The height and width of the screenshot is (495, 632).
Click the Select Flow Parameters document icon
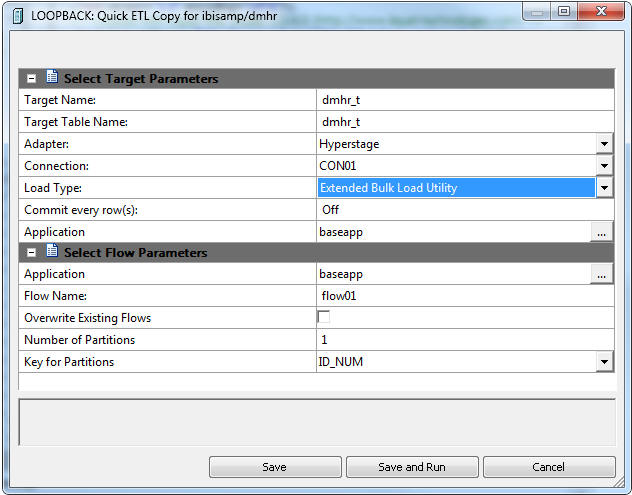(x=52, y=250)
